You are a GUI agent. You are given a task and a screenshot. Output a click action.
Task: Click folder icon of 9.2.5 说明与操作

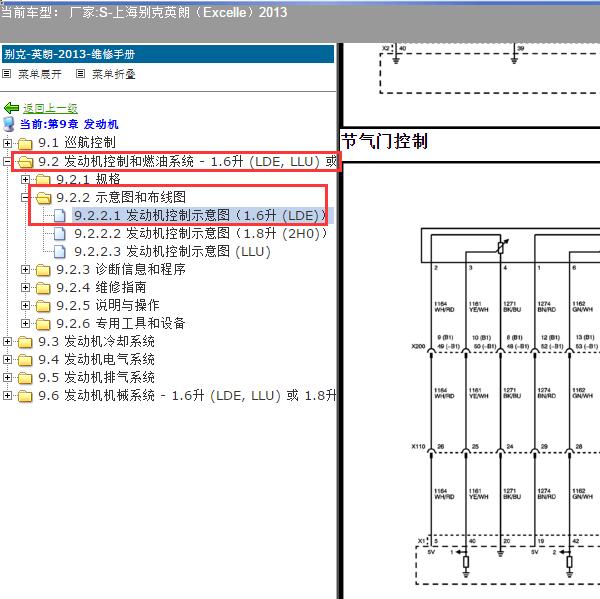coord(43,306)
